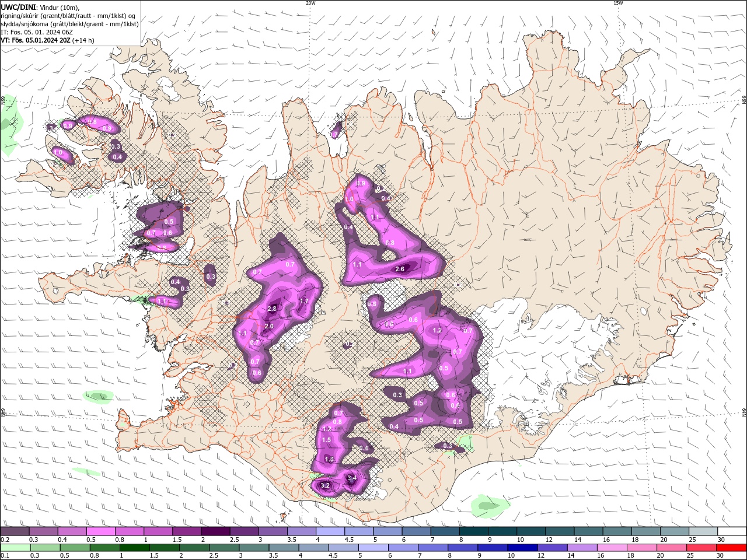This screenshot has width=747, height=560.
Task: Click the '3.4' precipitation value near the south coast
Action: click(351, 478)
